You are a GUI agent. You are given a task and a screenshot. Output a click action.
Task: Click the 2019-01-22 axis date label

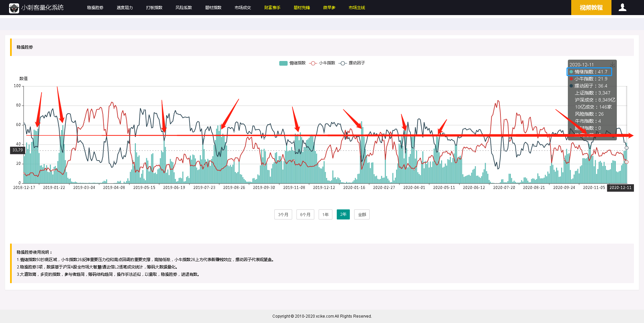[54, 188]
